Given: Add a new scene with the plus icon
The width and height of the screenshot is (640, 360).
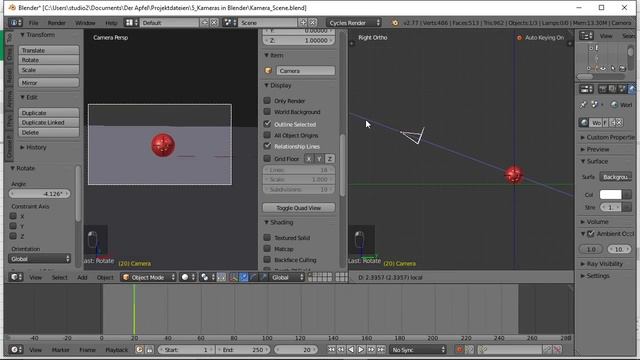Looking at the screenshot, I should pyautogui.click(x=303, y=23).
